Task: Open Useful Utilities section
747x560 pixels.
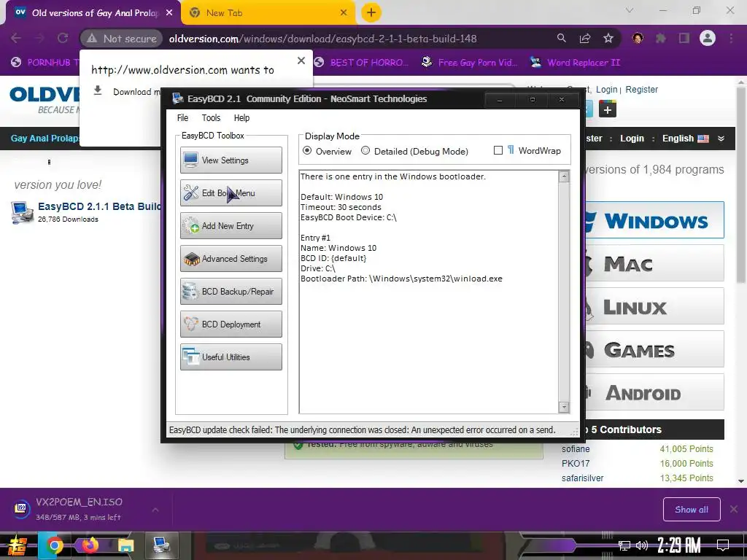Action: click(231, 357)
